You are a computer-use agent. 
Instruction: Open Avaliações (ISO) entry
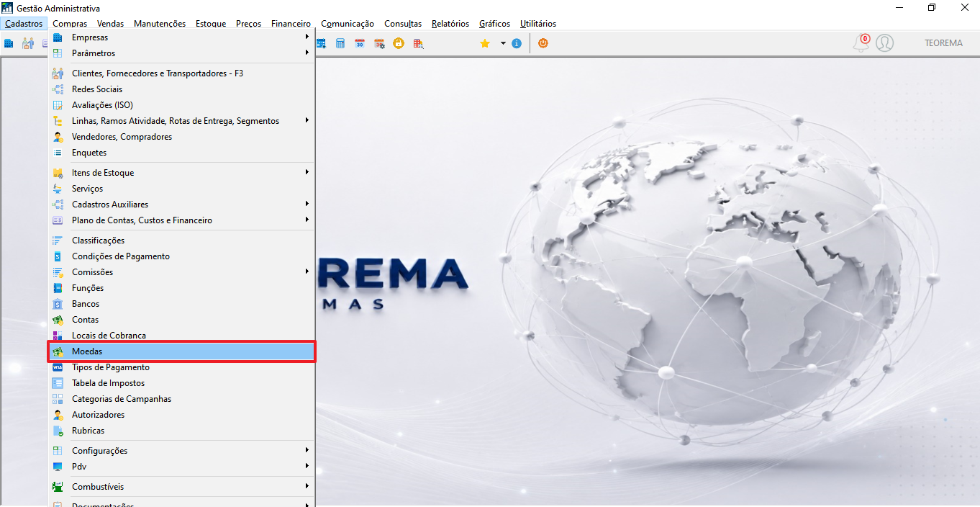(181, 105)
